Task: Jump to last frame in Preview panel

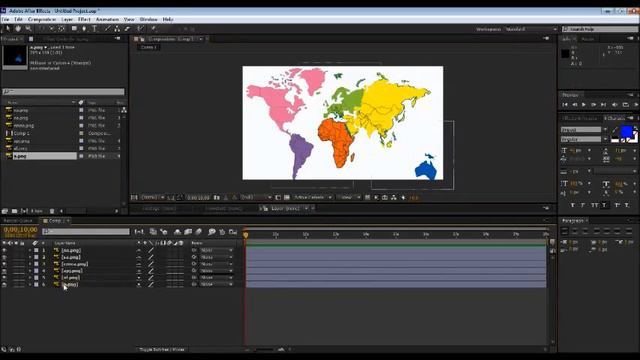Action: pyautogui.click(x=603, y=105)
